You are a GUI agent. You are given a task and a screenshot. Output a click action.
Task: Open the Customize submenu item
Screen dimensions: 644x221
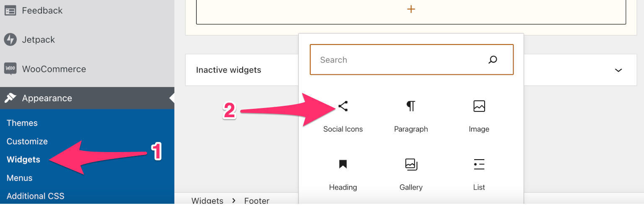tap(27, 141)
